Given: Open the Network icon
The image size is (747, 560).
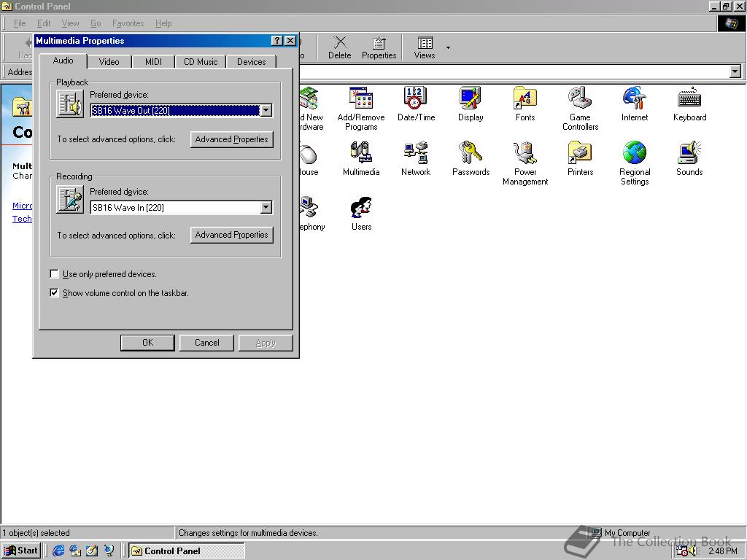Looking at the screenshot, I should [415, 158].
